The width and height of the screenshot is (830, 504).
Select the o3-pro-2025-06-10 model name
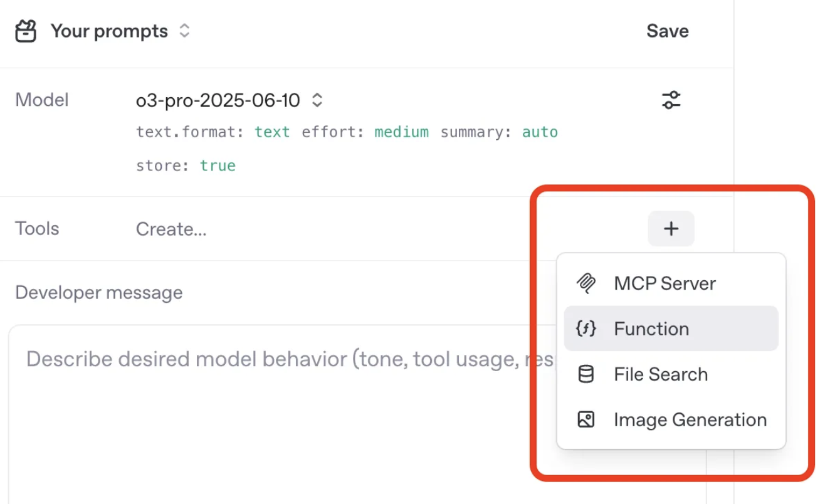tap(218, 100)
